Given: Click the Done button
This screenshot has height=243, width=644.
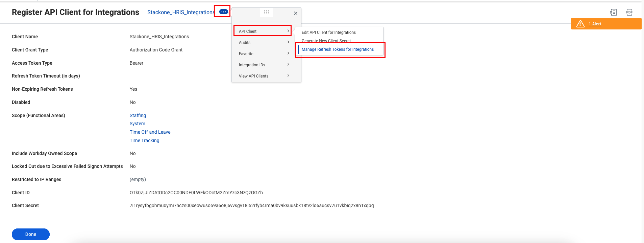Looking at the screenshot, I should point(31,234).
